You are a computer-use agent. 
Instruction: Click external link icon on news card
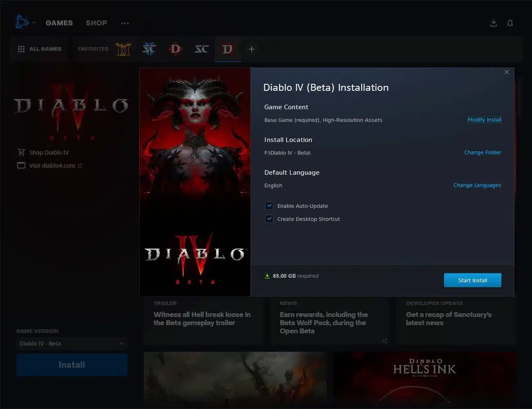point(385,340)
